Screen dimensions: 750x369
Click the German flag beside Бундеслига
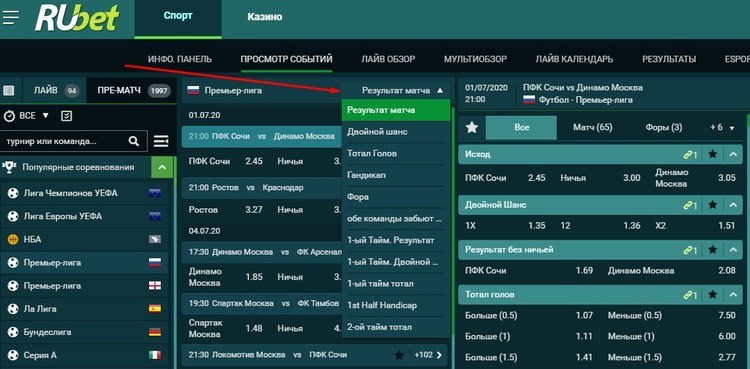154,332
